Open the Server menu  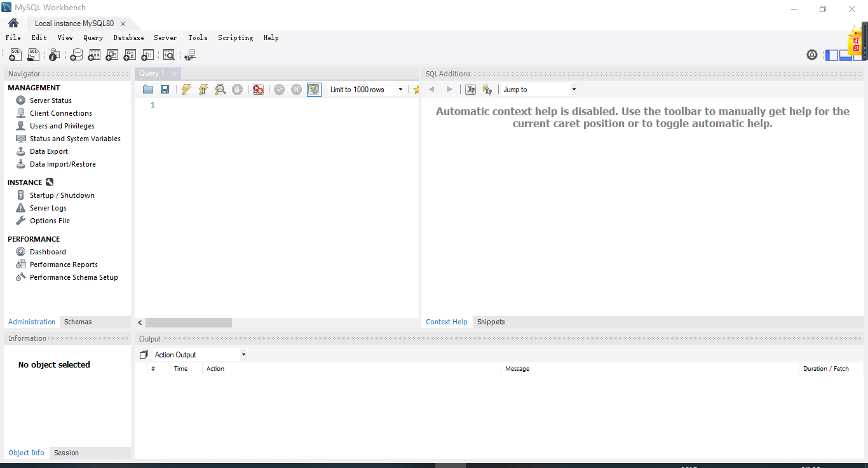tap(166, 38)
